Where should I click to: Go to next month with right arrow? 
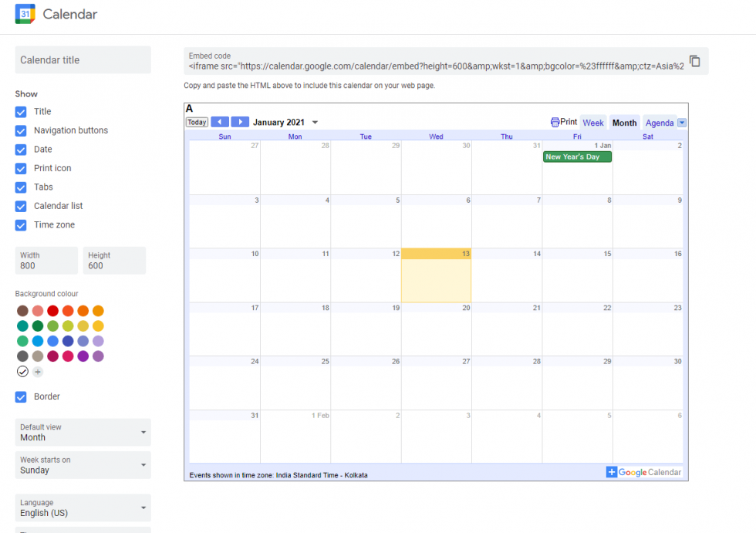(240, 122)
